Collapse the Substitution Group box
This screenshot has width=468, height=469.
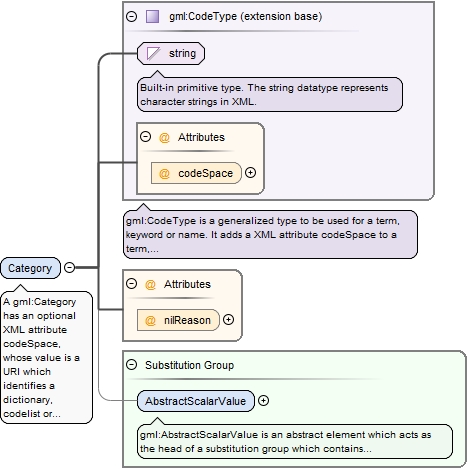click(x=132, y=365)
